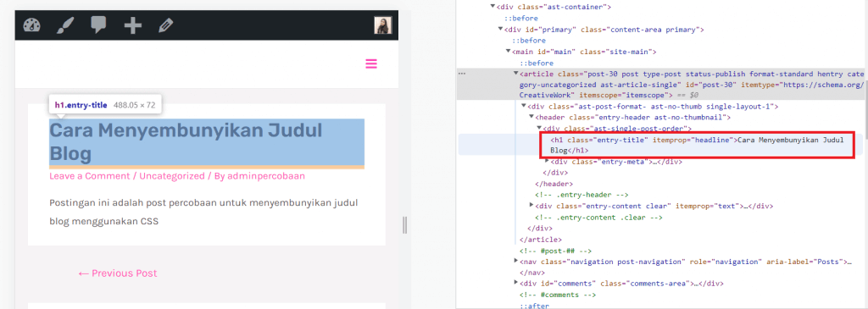Screen dimensions: 868x309
Task: Open the comments speech bubble icon
Action: pos(98,25)
